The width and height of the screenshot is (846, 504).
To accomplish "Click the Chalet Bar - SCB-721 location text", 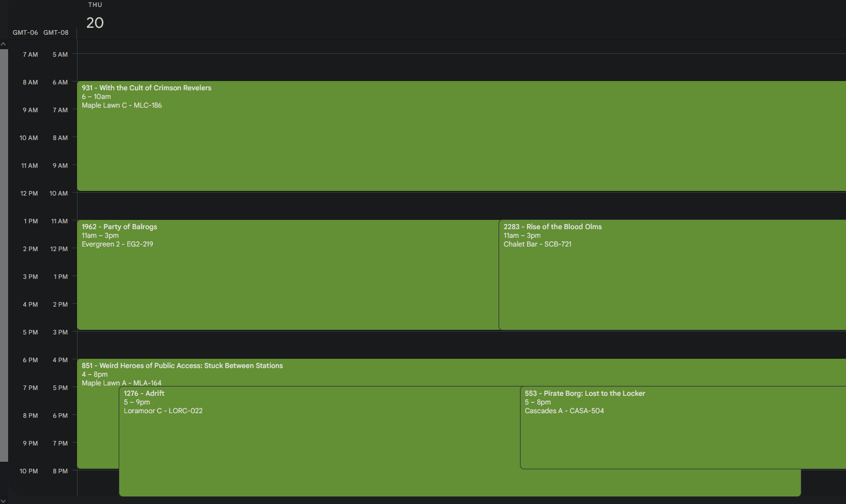I will [537, 244].
